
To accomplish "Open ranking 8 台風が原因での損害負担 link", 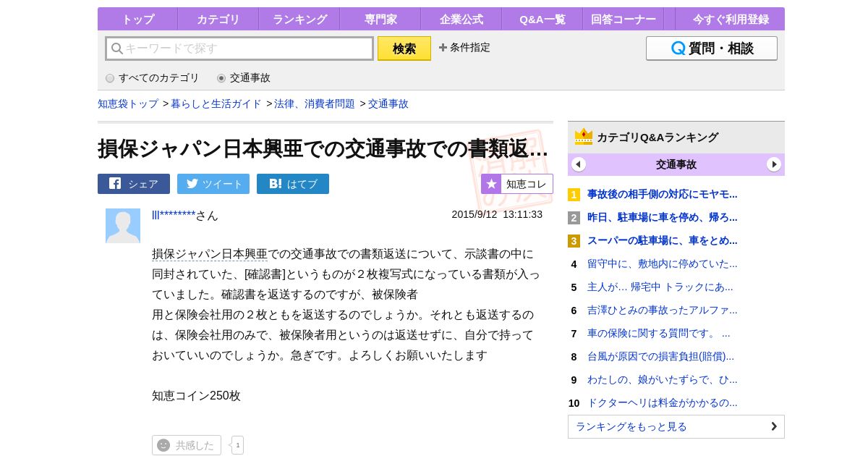I will [661, 356].
